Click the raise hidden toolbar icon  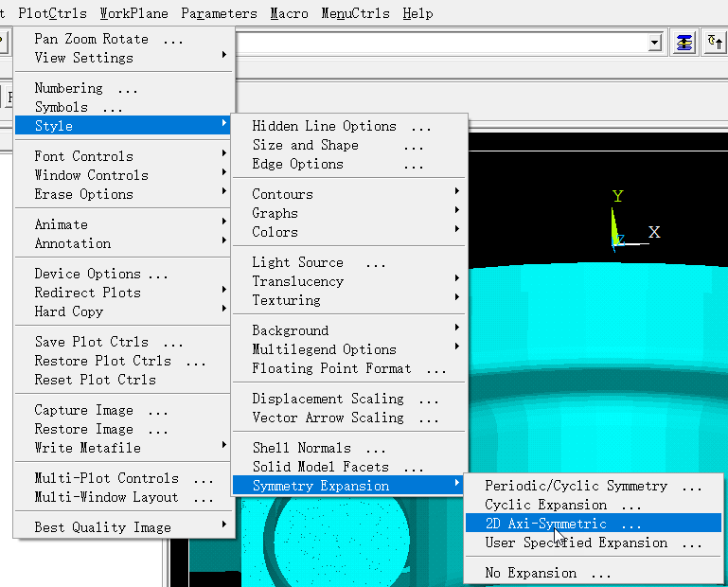coord(684,43)
